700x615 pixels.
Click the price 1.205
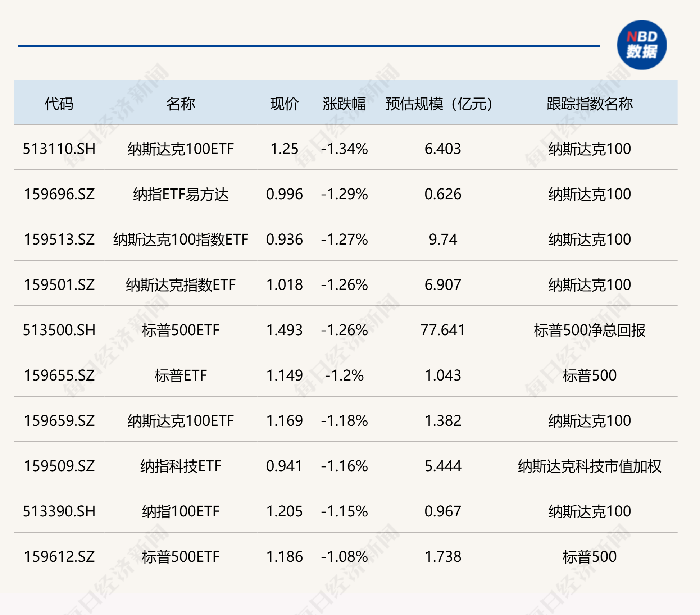[284, 511]
